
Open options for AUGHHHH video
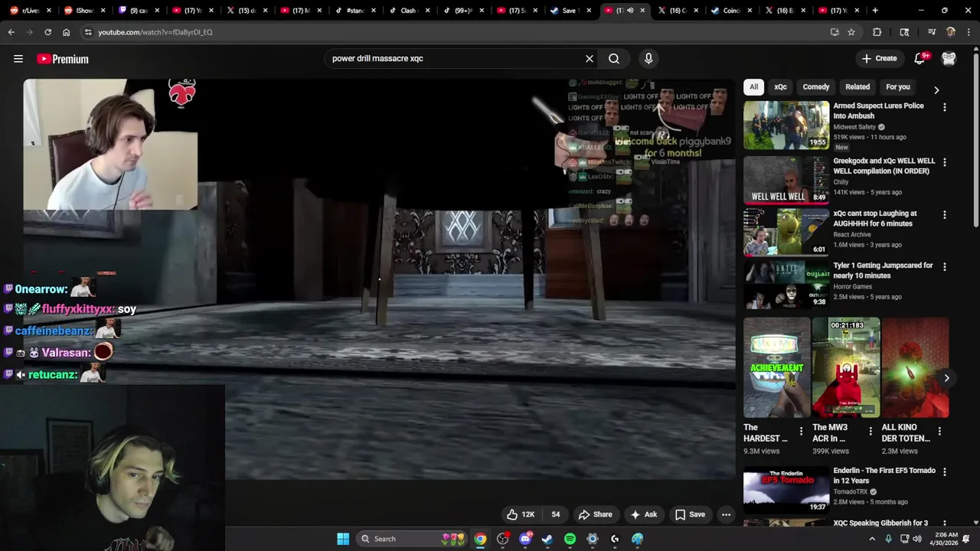coord(945,215)
